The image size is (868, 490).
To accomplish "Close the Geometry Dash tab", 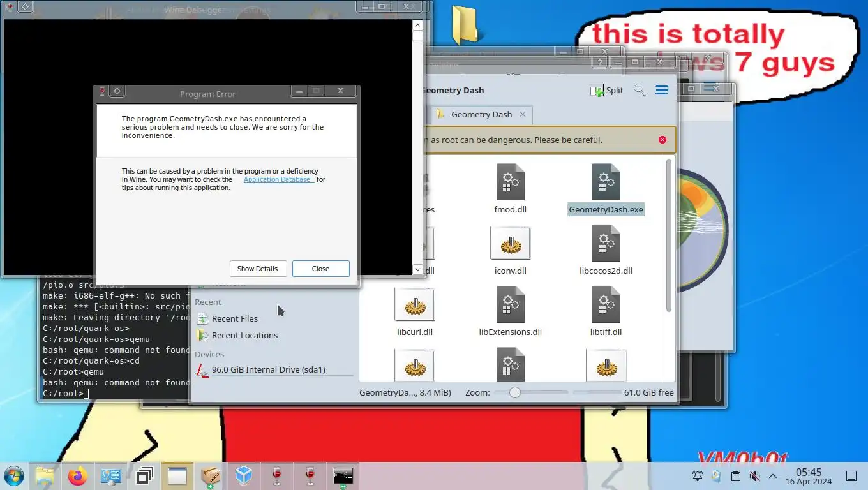I will pyautogui.click(x=522, y=114).
